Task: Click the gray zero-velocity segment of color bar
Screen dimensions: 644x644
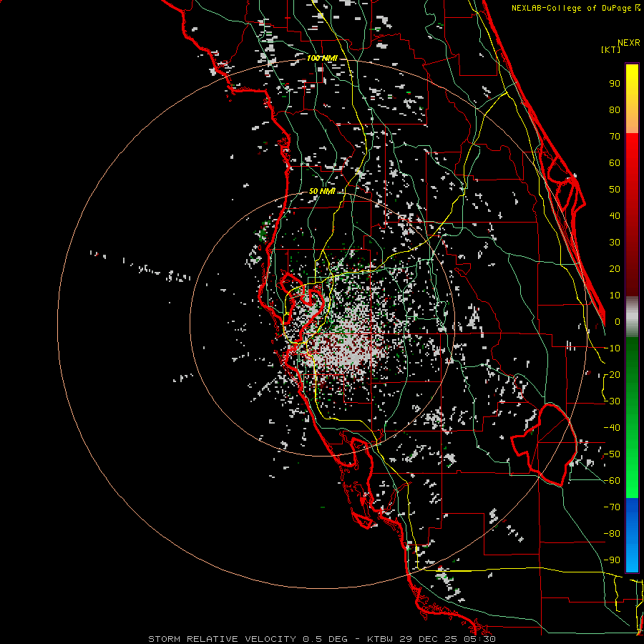Action: tap(632, 317)
